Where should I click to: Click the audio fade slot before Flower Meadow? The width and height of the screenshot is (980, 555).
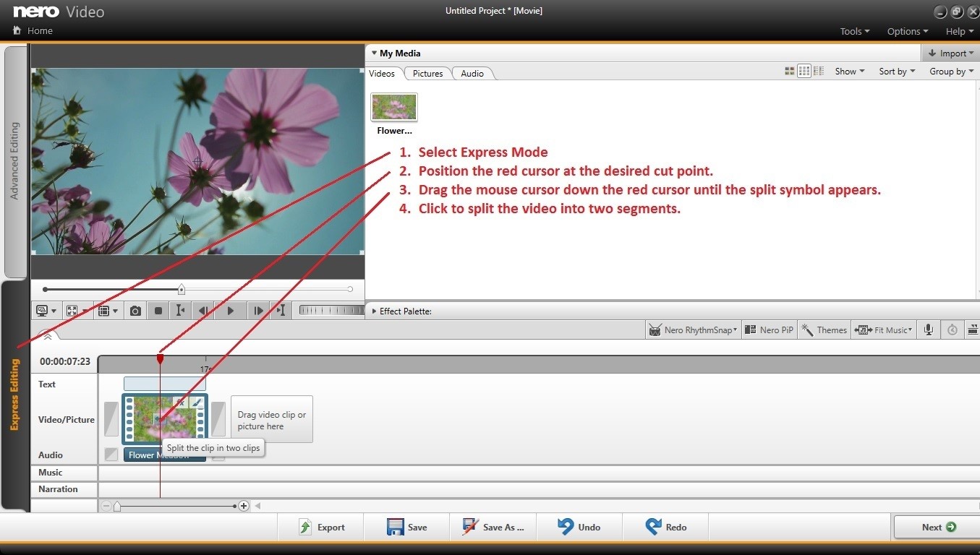111,455
